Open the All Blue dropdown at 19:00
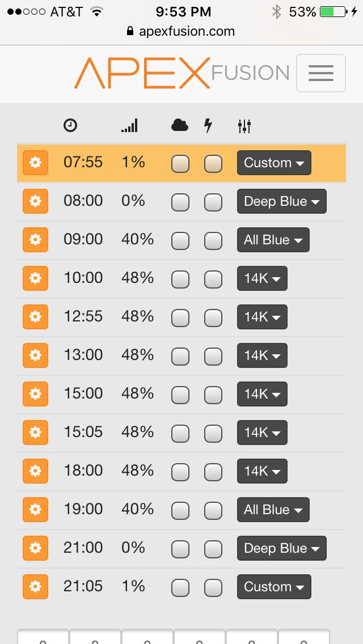The height and width of the screenshot is (644, 363). (273, 509)
